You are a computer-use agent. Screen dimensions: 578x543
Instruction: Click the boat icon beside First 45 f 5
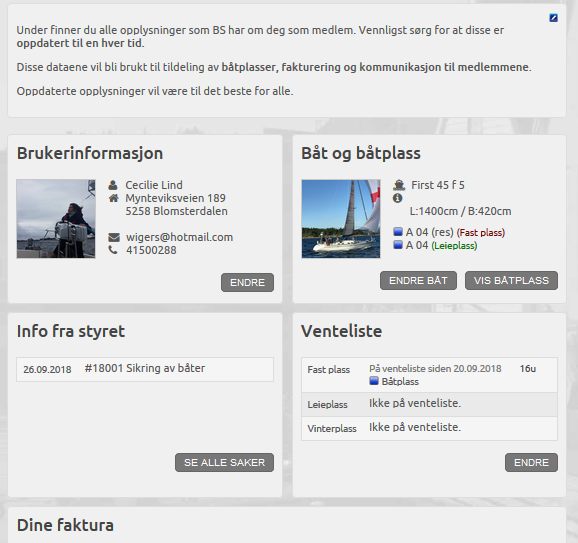pyautogui.click(x=399, y=185)
